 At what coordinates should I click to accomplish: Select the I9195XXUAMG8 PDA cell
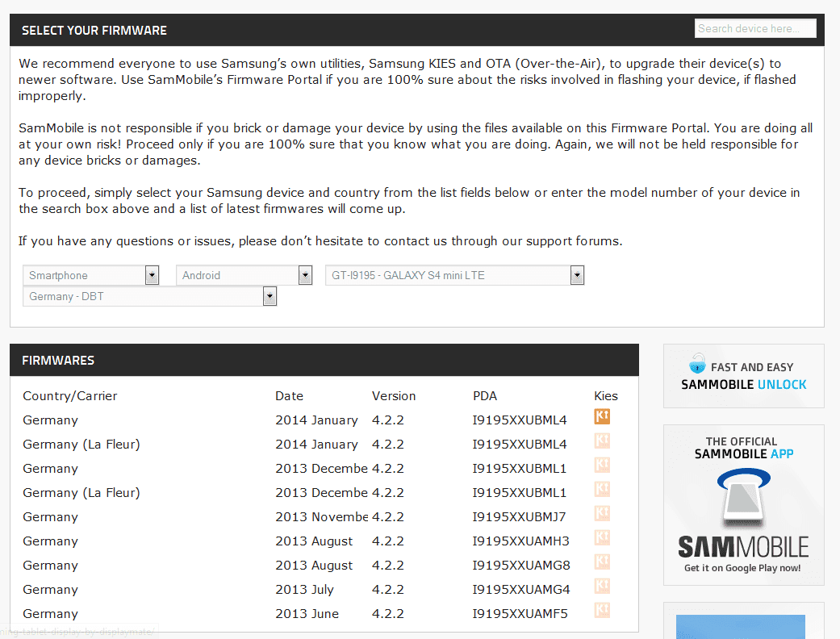pyautogui.click(x=521, y=565)
